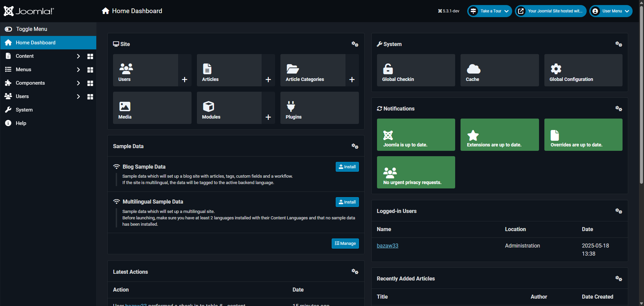Screen dimensions: 644x306
Task: Click the Plugins icon in the Site panel
Action: pyautogui.click(x=291, y=106)
